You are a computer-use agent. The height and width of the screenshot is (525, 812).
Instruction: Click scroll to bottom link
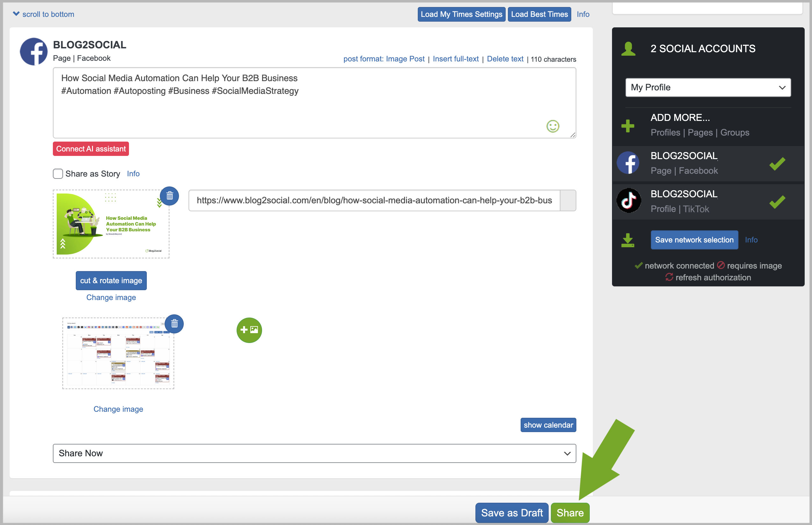48,14
